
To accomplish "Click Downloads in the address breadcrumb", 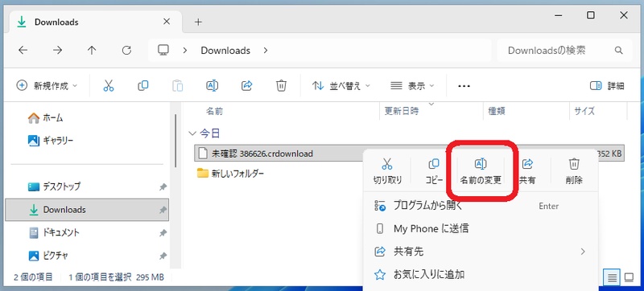I will tap(225, 51).
